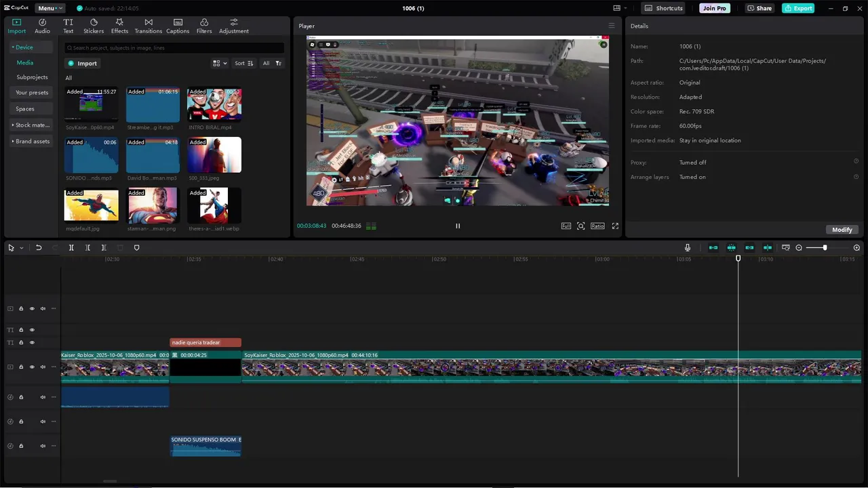This screenshot has height=488, width=868.
Task: Open the Text tools tab
Action: click(x=68, y=26)
